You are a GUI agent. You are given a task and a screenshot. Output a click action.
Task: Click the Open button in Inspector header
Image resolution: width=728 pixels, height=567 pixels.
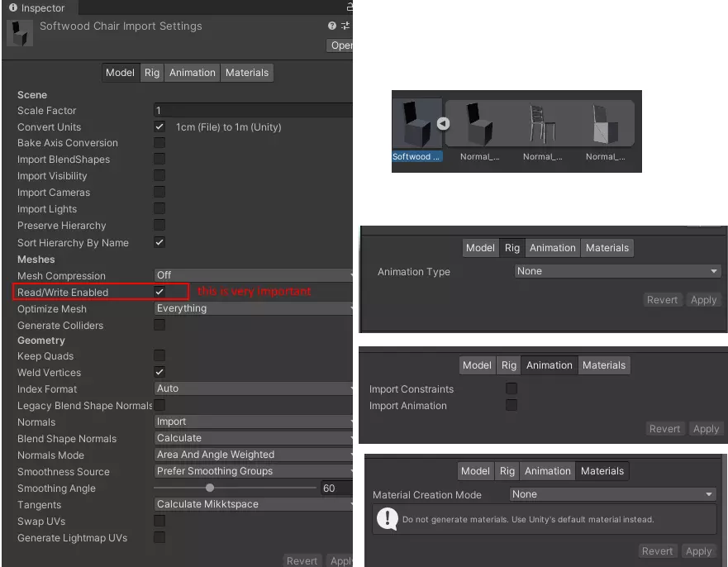[x=340, y=45]
